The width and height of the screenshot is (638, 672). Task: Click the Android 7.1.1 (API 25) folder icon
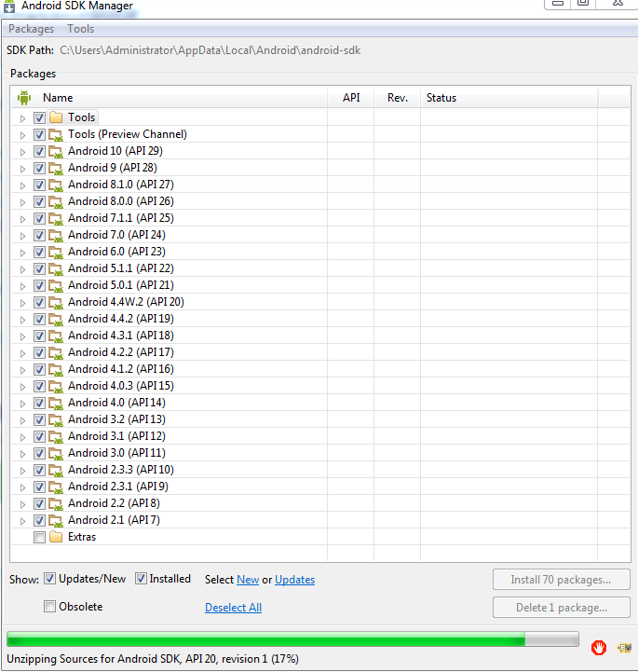click(x=56, y=218)
